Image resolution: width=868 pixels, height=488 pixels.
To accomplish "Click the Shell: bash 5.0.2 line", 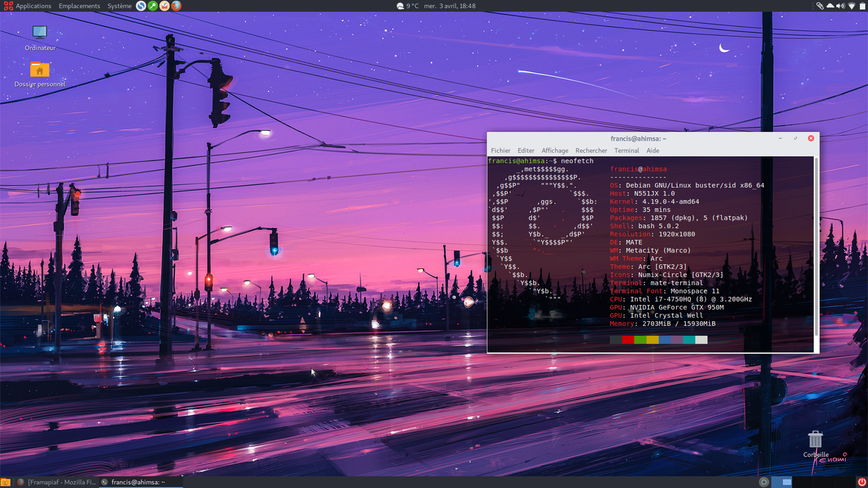I will 644,226.
